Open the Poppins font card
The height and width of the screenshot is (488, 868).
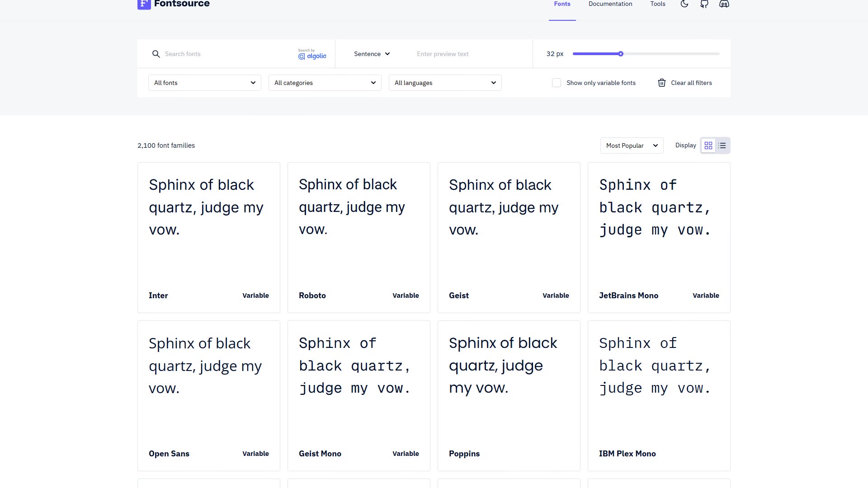509,396
